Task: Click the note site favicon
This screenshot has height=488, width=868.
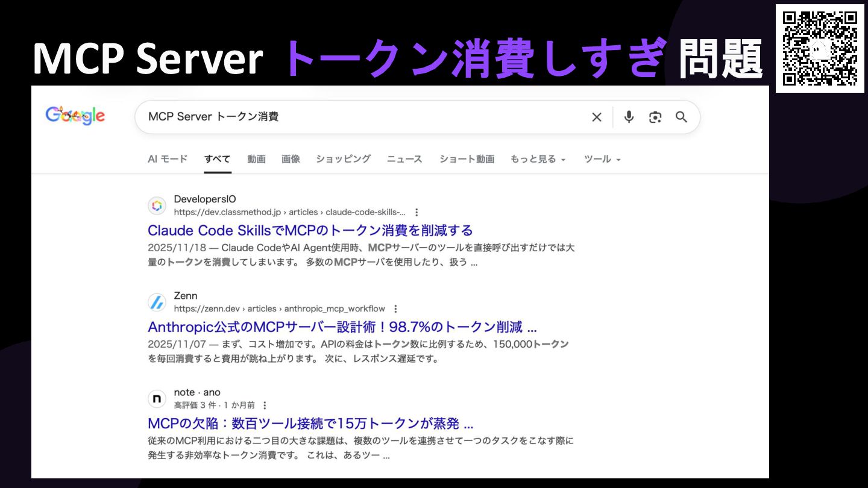Action: tap(157, 399)
